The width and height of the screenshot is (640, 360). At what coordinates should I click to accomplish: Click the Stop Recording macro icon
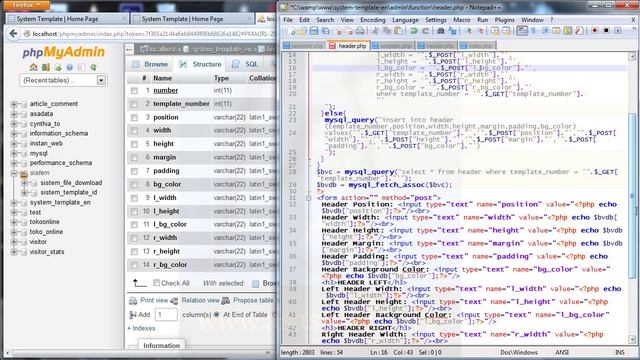point(606,31)
